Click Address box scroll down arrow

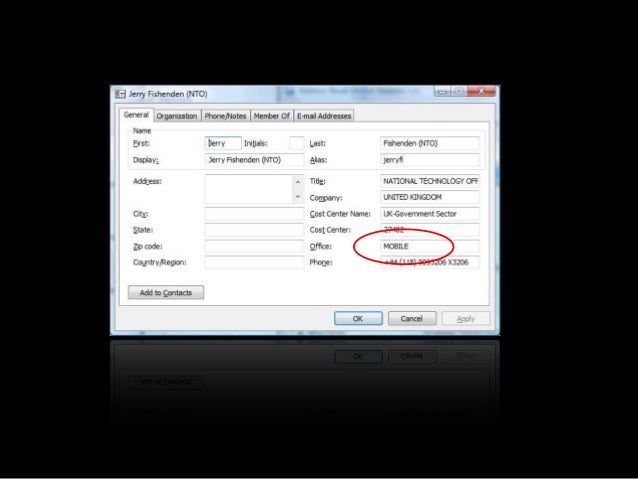(298, 197)
